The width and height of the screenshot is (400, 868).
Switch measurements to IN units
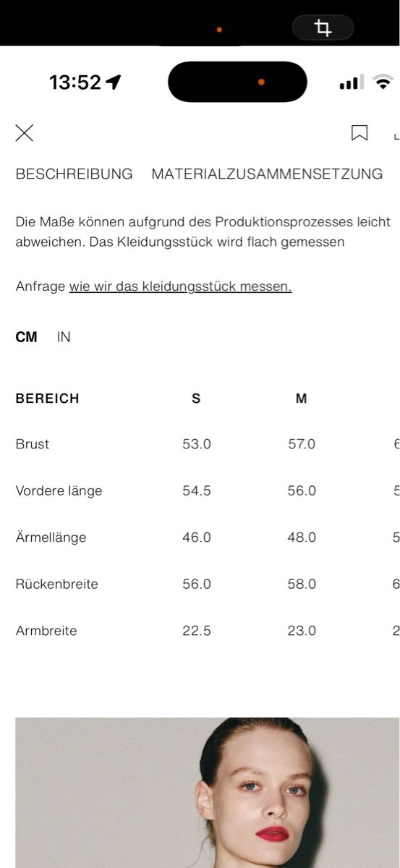64,337
